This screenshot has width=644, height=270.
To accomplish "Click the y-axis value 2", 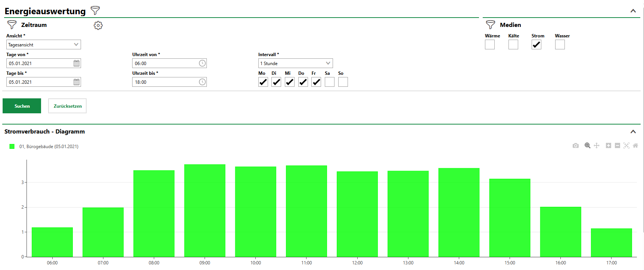I will 22,207.
